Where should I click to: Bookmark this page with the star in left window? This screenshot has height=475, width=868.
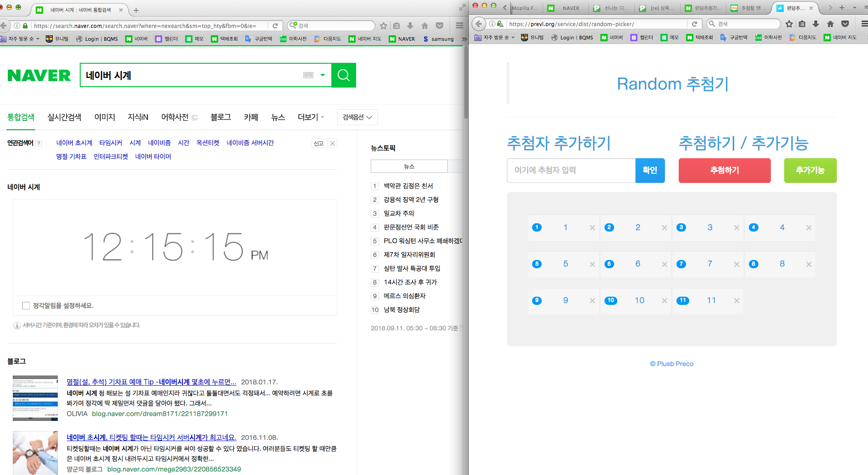(x=384, y=26)
